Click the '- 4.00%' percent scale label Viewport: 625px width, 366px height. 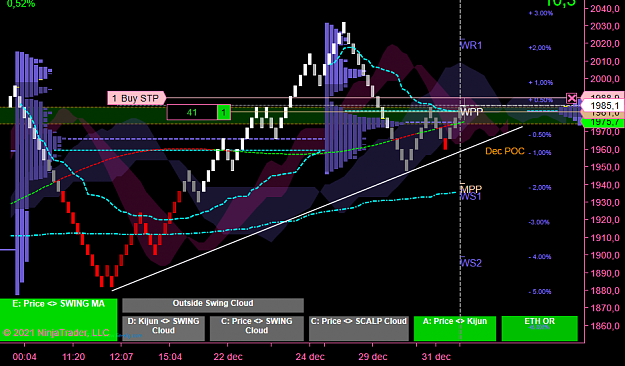pyautogui.click(x=540, y=257)
